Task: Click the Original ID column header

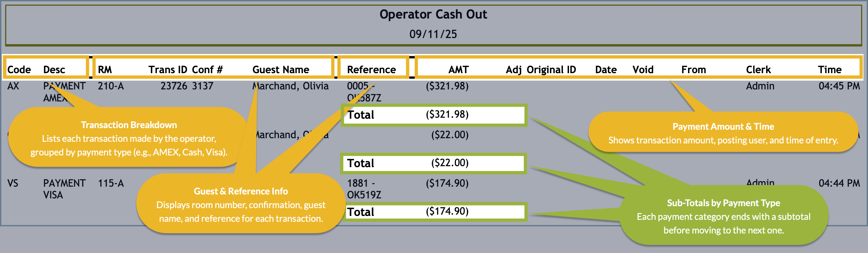Action: click(x=551, y=70)
